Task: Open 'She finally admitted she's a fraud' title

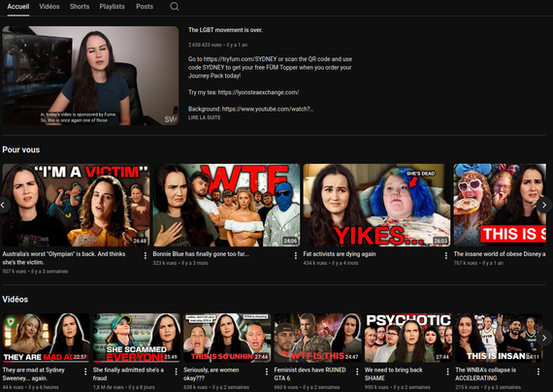Action: [128, 374]
